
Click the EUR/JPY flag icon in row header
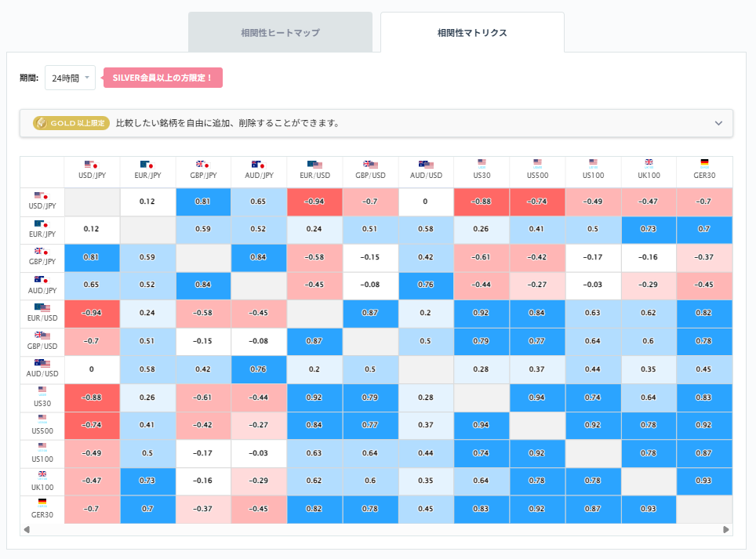42,223
